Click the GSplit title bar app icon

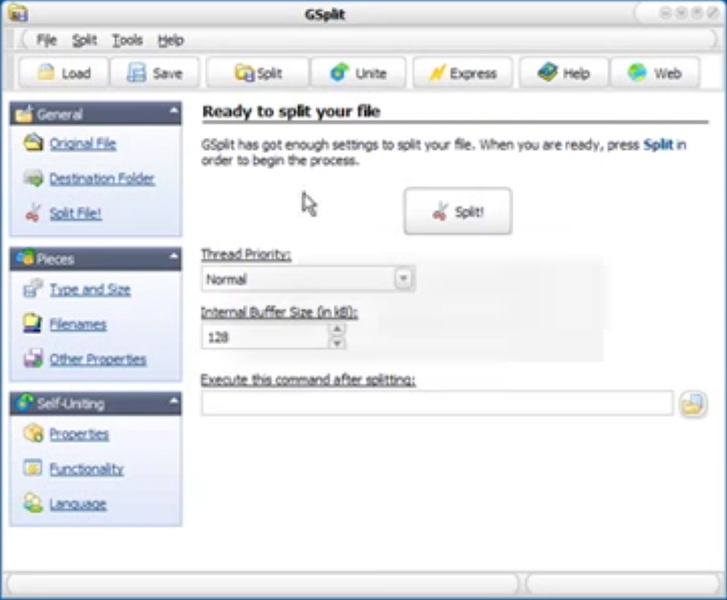click(x=18, y=13)
